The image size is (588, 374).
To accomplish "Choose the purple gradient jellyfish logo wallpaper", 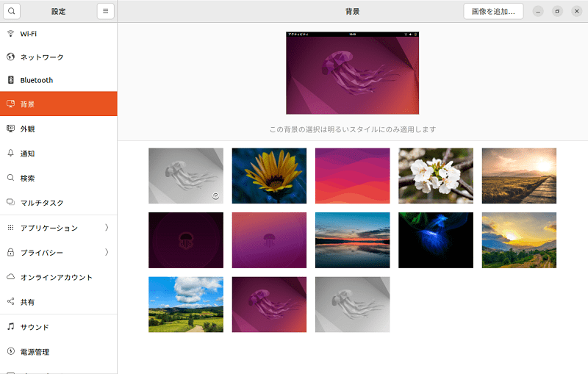I will coord(269,240).
